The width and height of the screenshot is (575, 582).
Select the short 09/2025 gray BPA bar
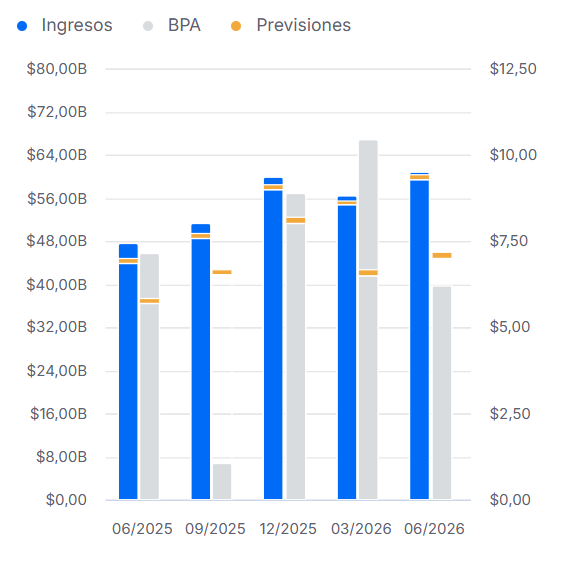[222, 481]
